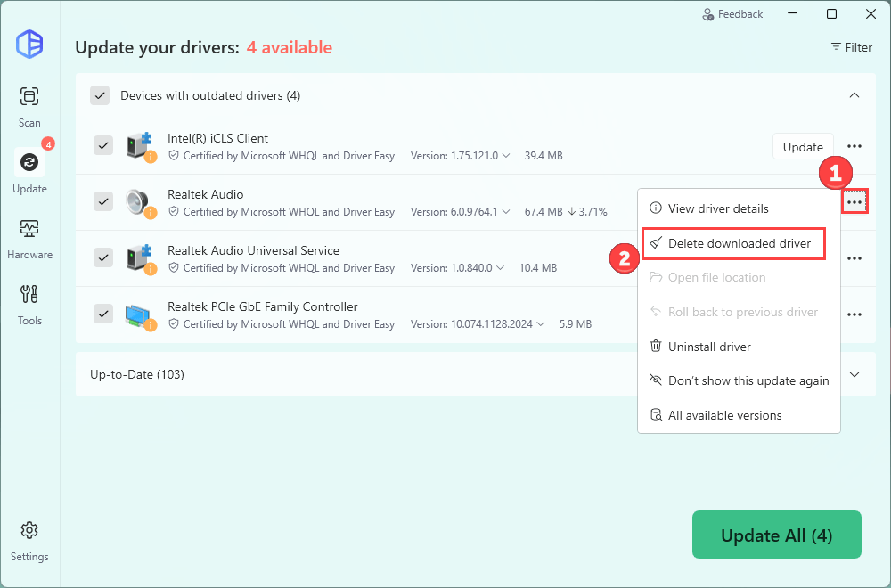Open the Scan section in sidebar
This screenshot has height=588, width=891.
point(29,105)
